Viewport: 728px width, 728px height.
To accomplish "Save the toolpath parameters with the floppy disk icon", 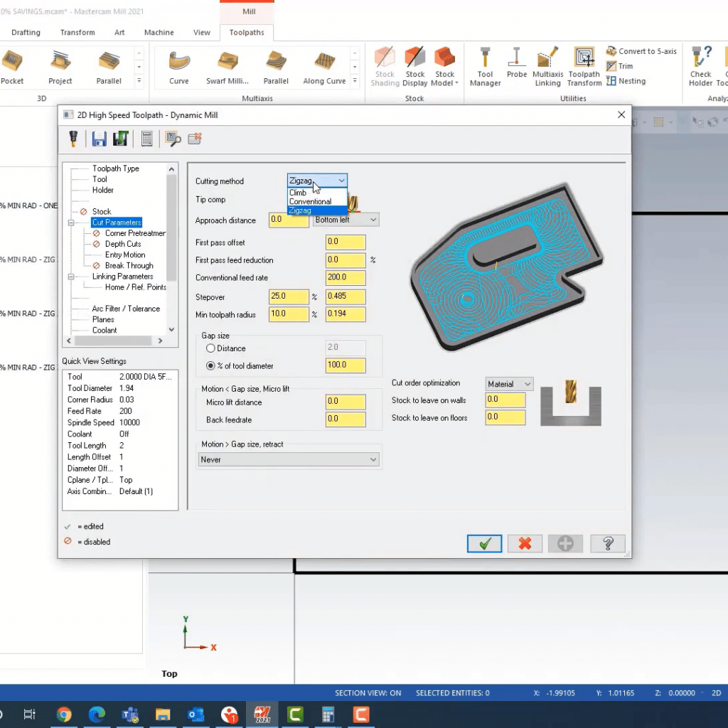I will tap(99, 139).
